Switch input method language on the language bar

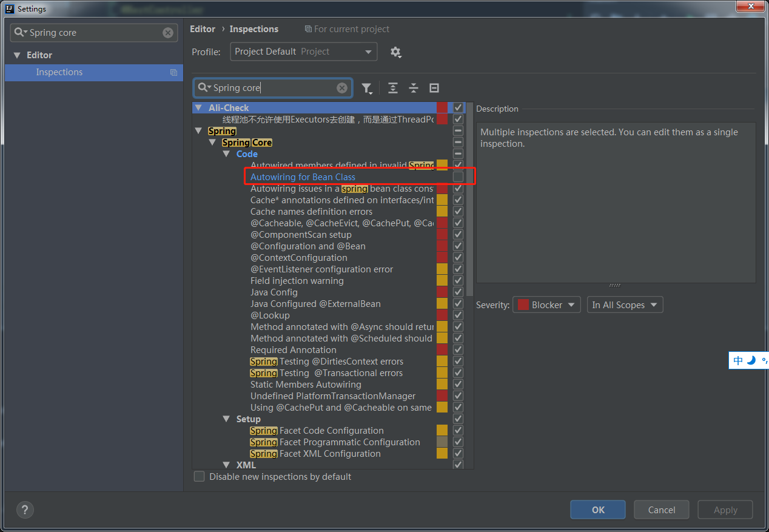point(738,360)
